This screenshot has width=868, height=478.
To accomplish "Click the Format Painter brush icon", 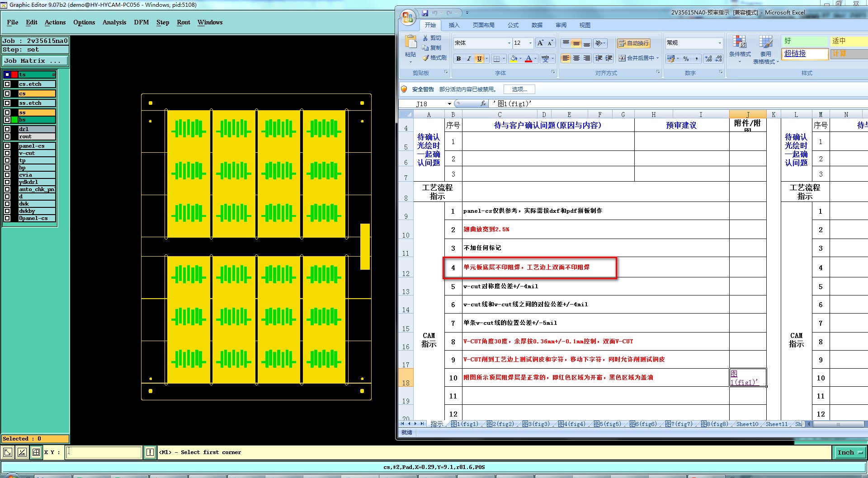I will tap(425, 58).
